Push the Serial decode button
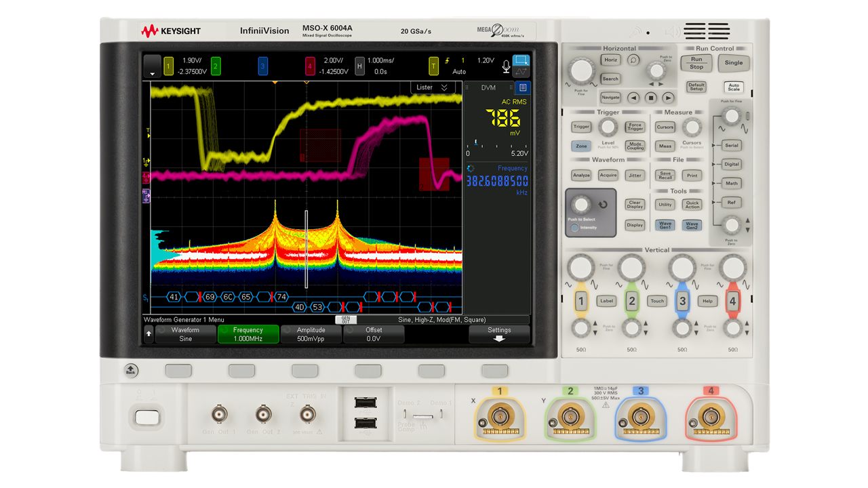The height and width of the screenshot is (488, 868). 732,145
